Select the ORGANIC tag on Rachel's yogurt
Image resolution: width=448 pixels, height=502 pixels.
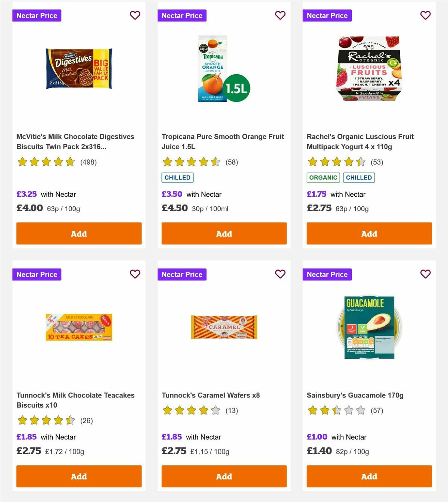click(x=323, y=178)
